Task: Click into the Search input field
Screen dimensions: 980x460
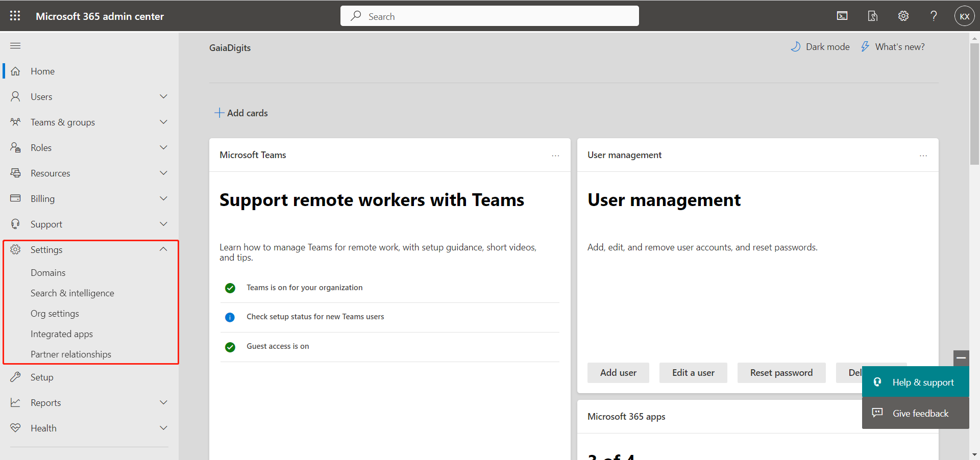Action: pyautogui.click(x=489, y=16)
